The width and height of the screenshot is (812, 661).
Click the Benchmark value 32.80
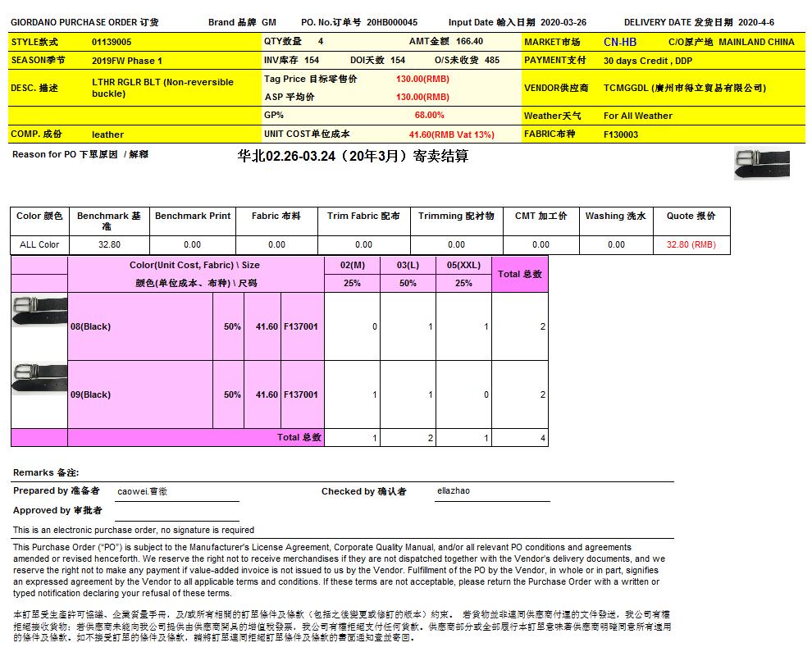click(x=109, y=244)
